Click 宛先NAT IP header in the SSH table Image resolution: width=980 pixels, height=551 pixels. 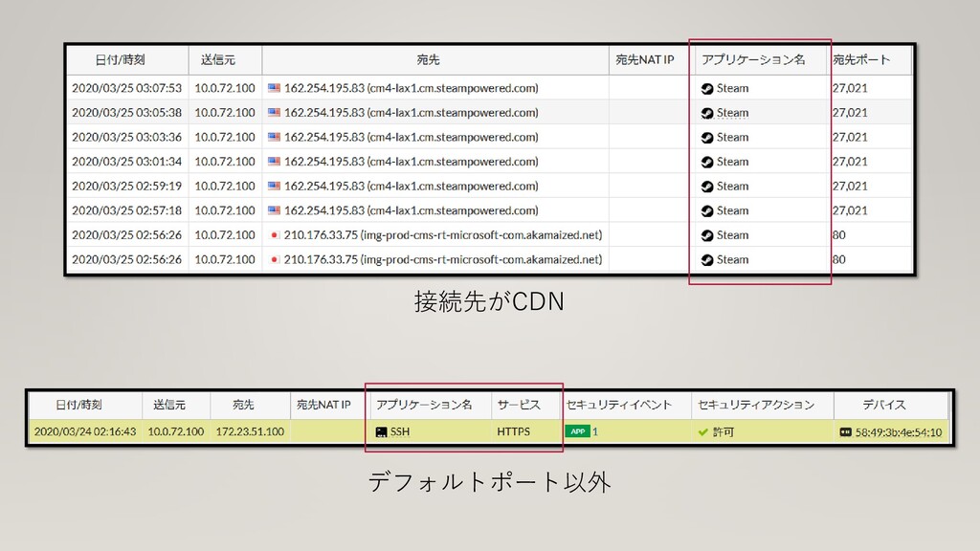pos(323,405)
